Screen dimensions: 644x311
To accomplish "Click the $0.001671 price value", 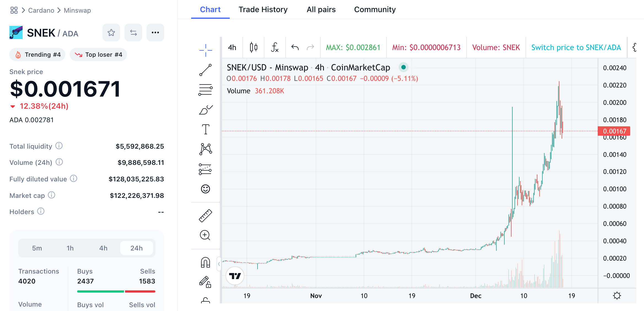I will point(65,89).
